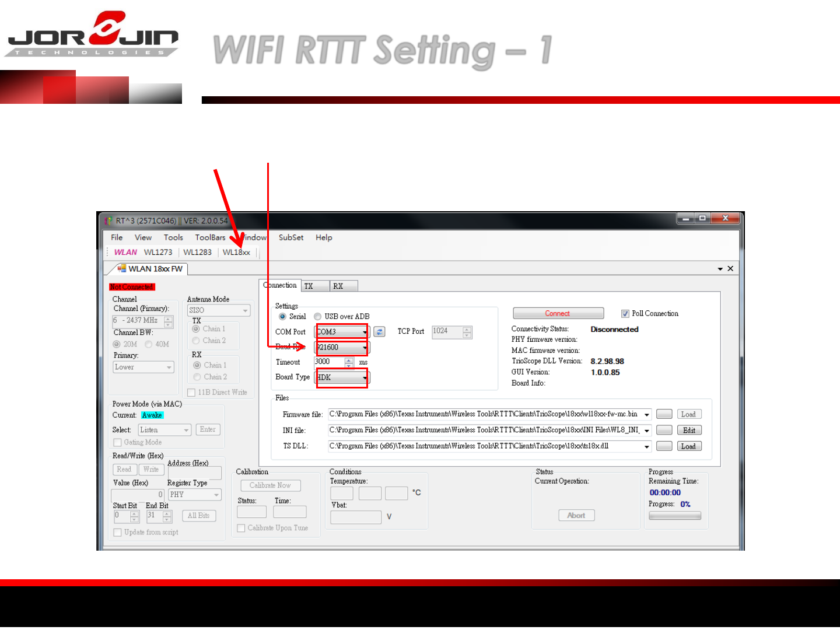
Task: Switch to the RX tab
Action: (344, 286)
